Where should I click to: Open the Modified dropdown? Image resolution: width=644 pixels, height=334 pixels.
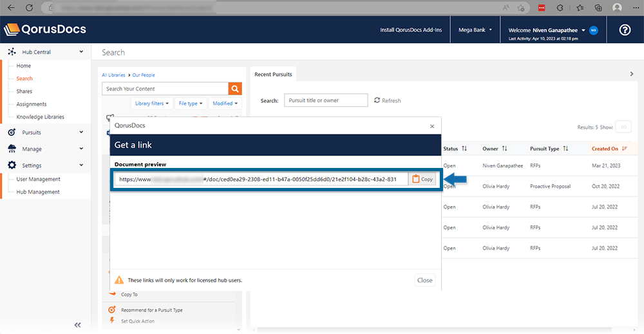coord(225,104)
